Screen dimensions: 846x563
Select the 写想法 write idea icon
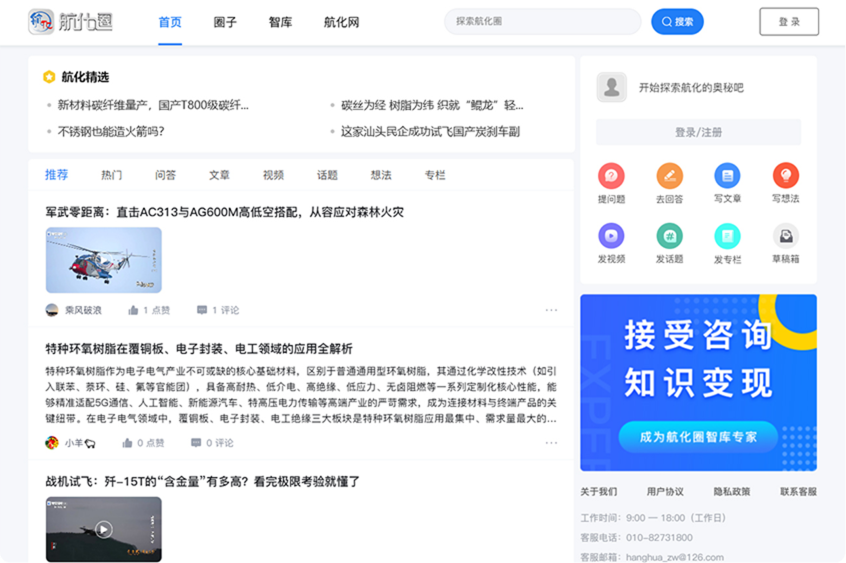coord(785,176)
